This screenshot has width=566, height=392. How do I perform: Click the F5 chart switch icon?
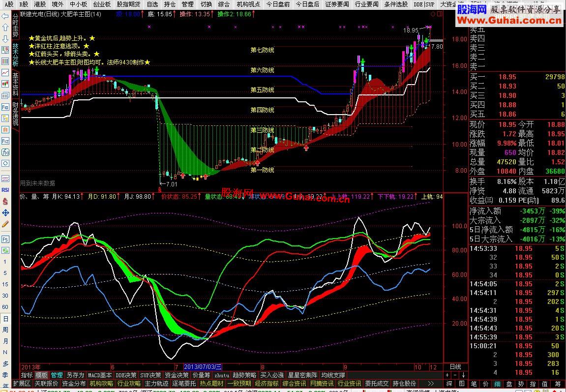tap(5, 240)
